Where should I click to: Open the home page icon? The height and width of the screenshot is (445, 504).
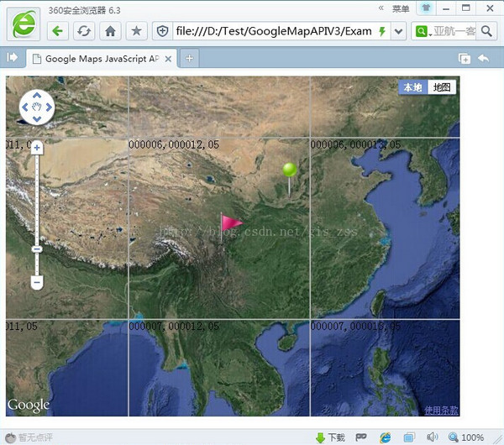[x=110, y=31]
